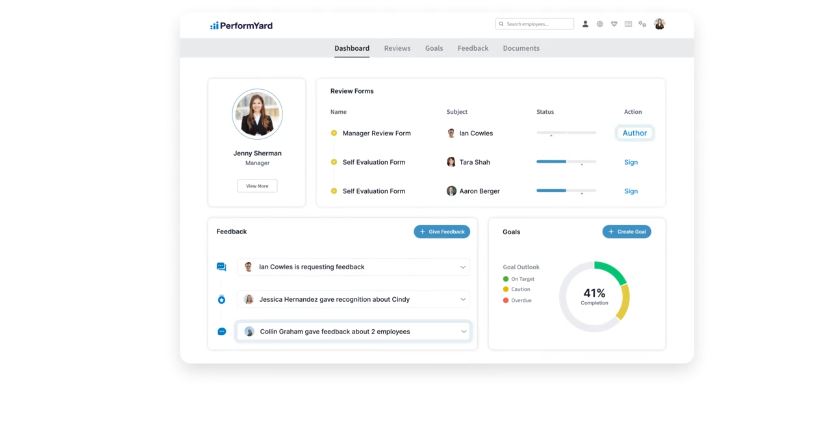Screen dimensions: 830x433
Task: Click Sign for Tara Shah's form
Action: point(631,162)
